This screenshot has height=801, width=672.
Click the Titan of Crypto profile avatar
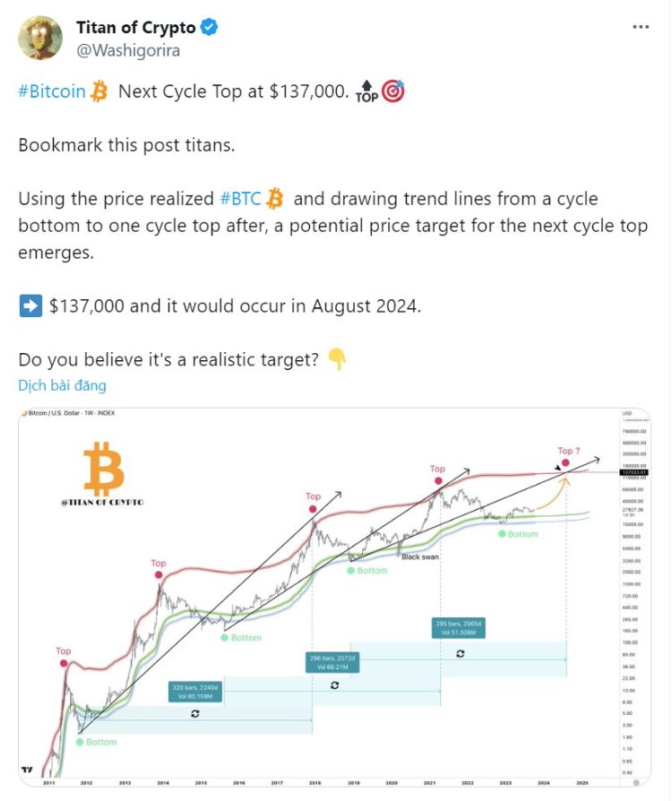[x=41, y=38]
